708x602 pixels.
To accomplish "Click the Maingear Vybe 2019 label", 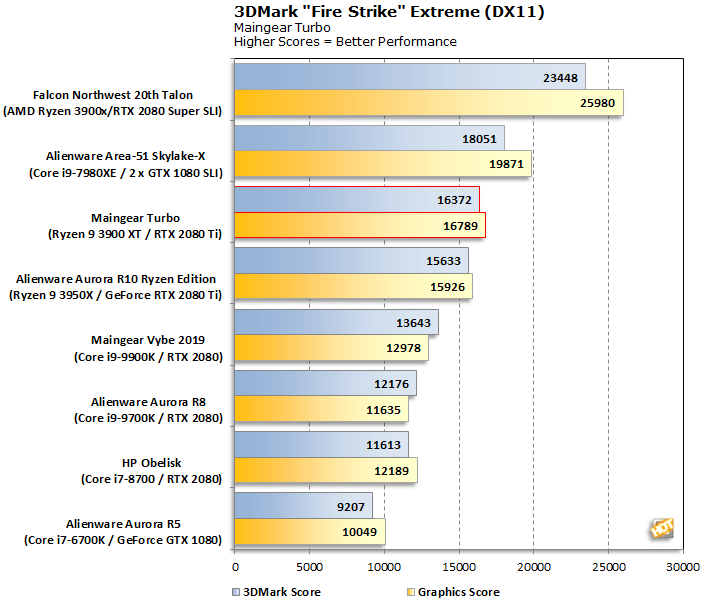I will tap(148, 348).
